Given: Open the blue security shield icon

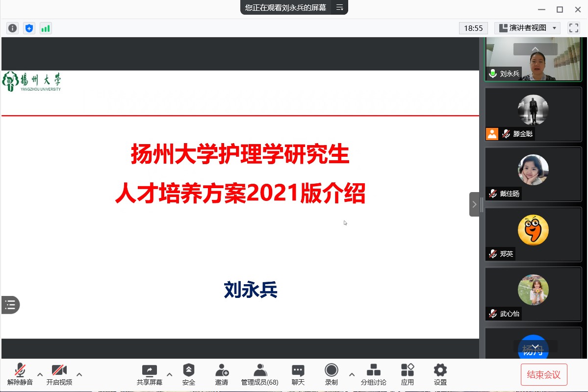Looking at the screenshot, I should pyautogui.click(x=29, y=28).
